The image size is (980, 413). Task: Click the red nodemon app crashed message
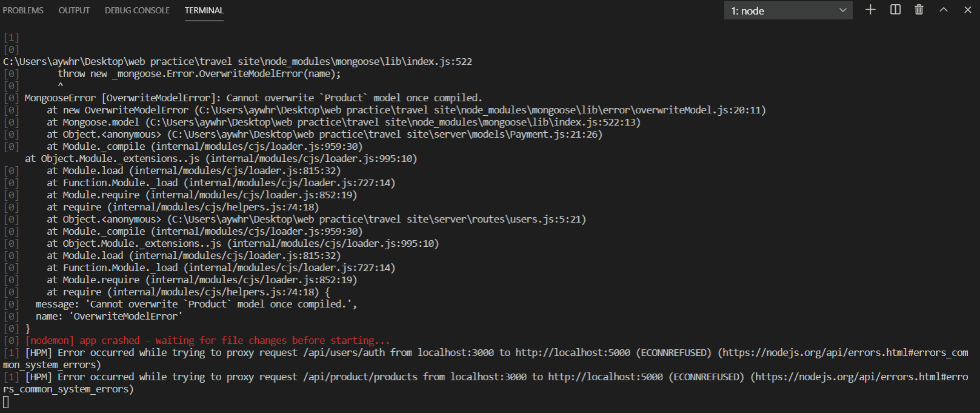point(208,340)
